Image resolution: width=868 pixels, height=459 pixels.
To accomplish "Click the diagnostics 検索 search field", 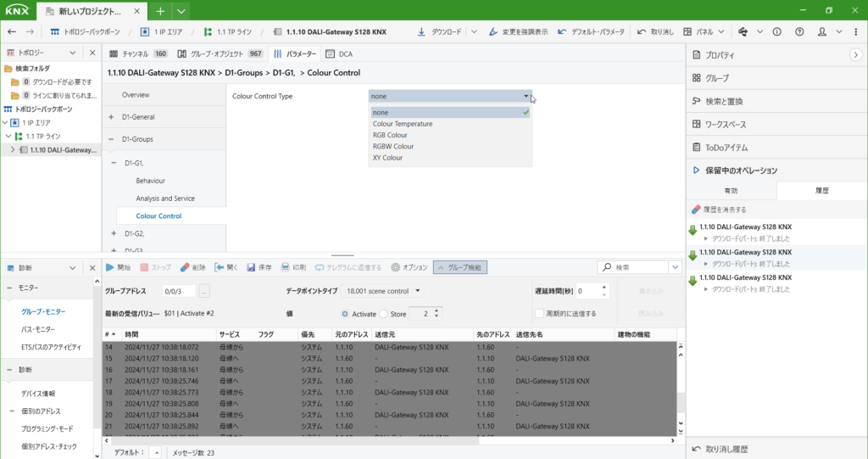I will pos(633,267).
